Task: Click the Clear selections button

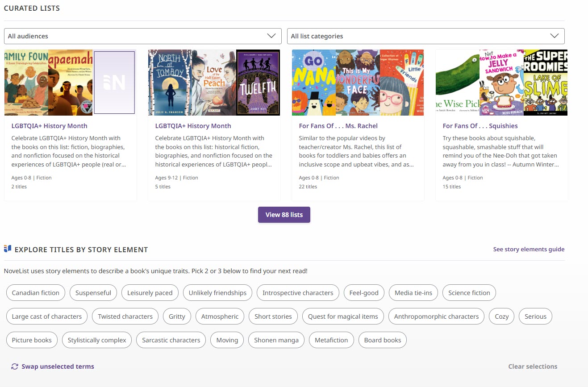Action: (533, 366)
